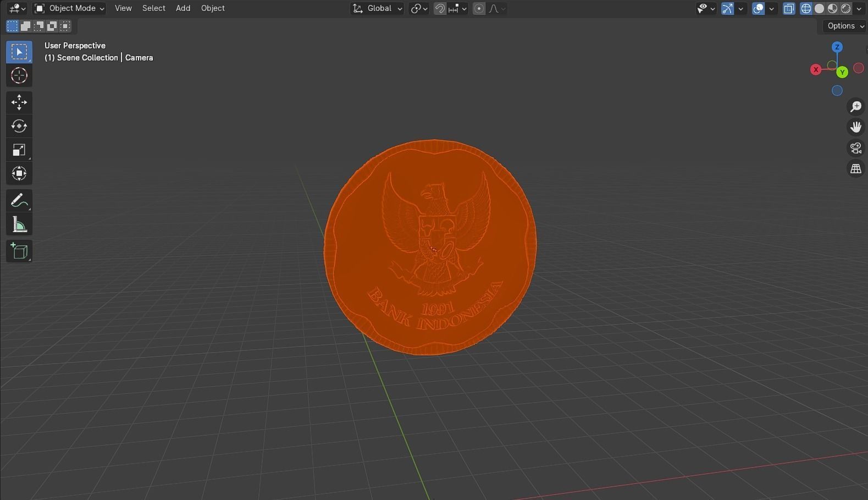Set selection mode to Intersect
The image size is (868, 500).
click(x=65, y=26)
